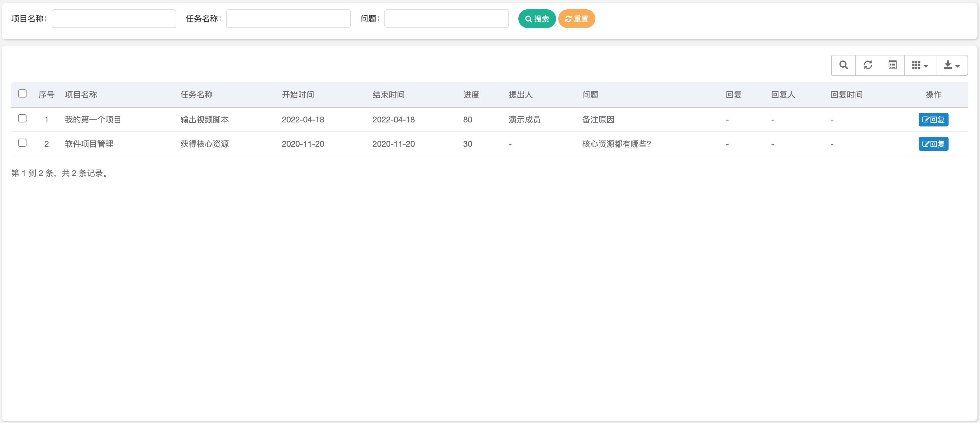The image size is (980, 423).
Task: Click the 进度 column header
Action: pyautogui.click(x=471, y=95)
